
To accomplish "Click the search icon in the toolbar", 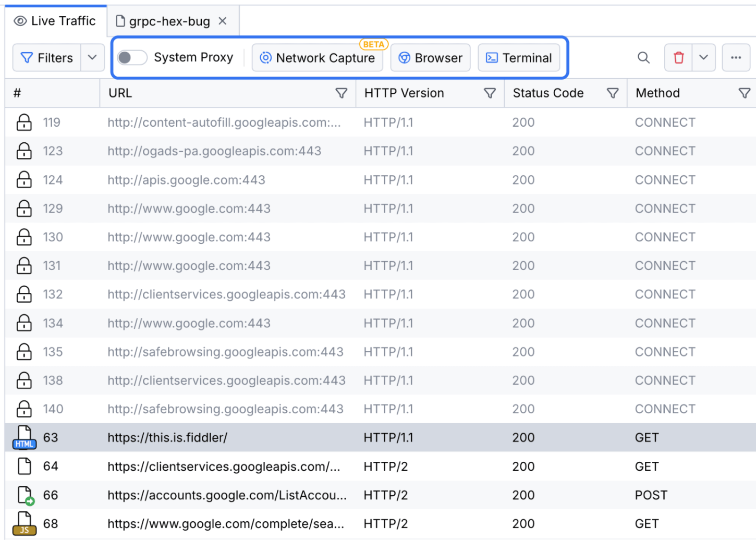I will [x=643, y=58].
